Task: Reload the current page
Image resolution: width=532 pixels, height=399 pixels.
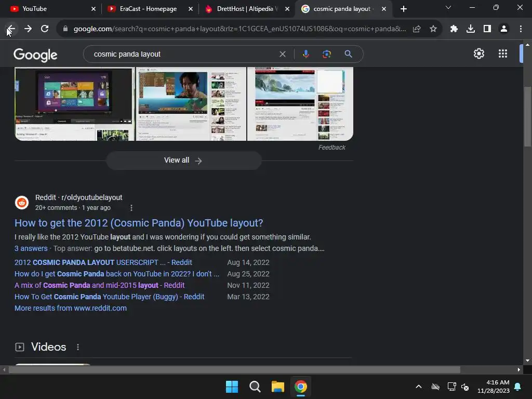Action: [x=45, y=29]
